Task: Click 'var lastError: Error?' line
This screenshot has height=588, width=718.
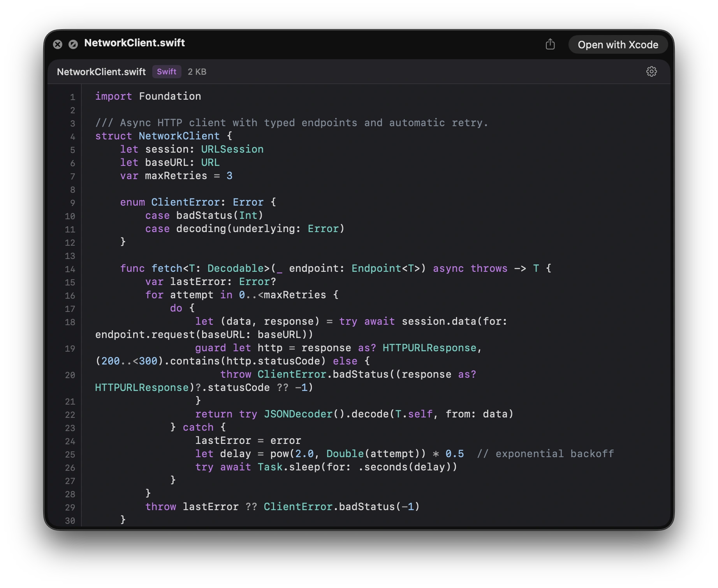Action: (x=211, y=282)
